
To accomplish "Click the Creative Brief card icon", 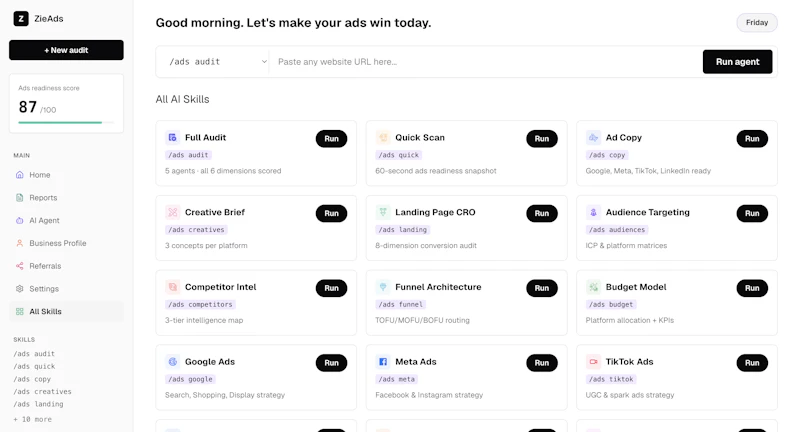I will point(172,212).
